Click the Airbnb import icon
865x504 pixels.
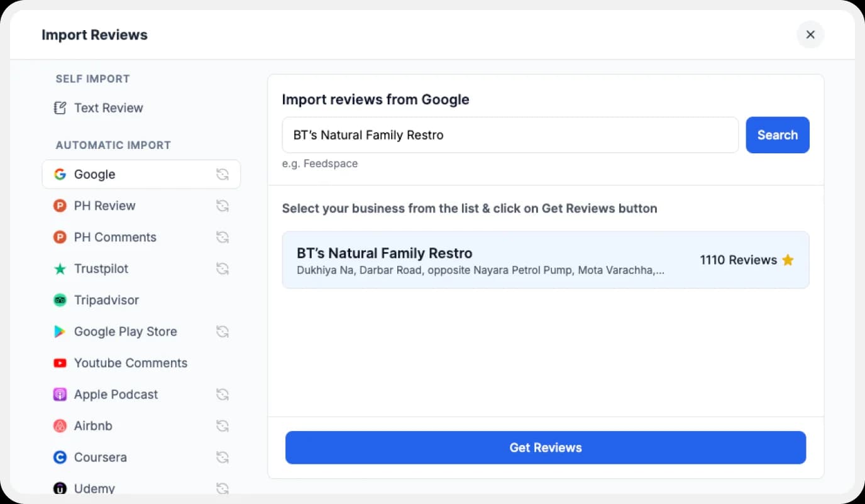60,425
